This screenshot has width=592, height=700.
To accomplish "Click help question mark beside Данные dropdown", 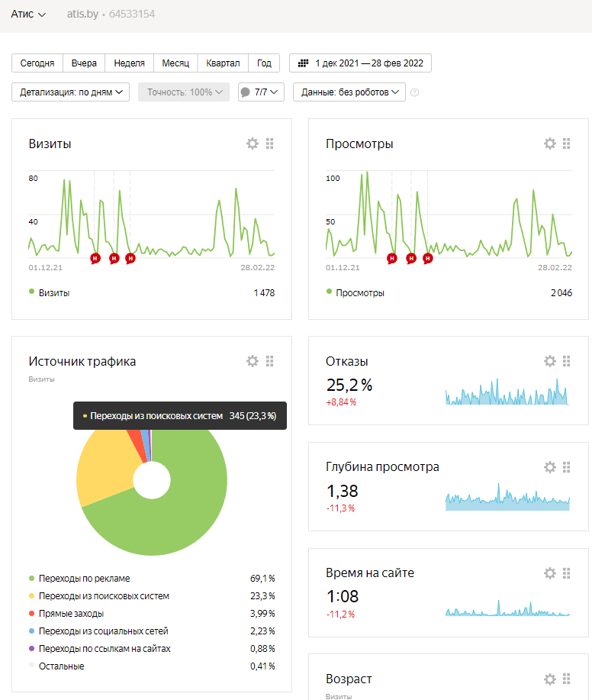I will [x=414, y=92].
